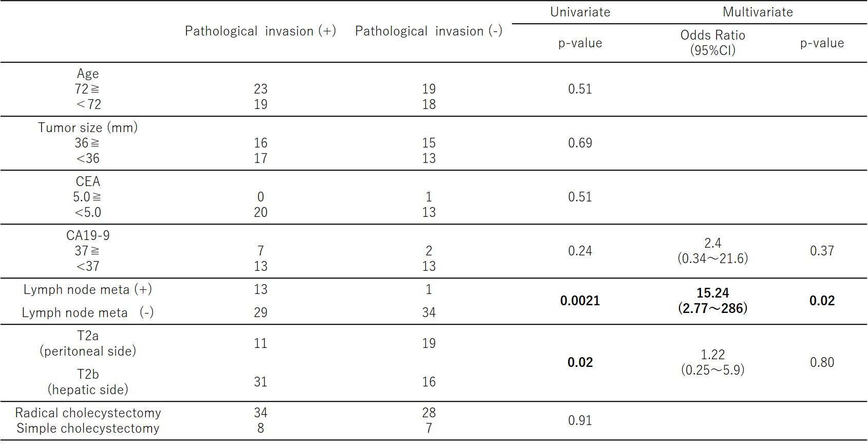Select the T2a (peritoneal side) label

pyautogui.click(x=88, y=343)
